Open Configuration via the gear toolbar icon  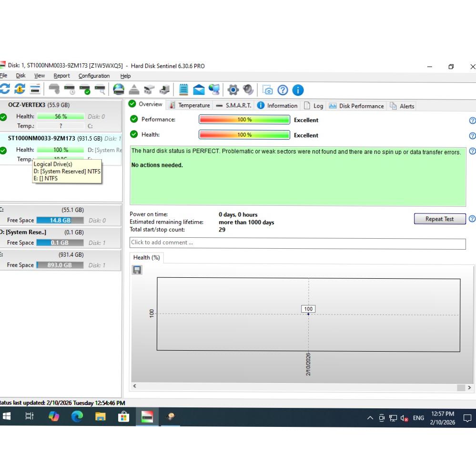click(x=233, y=90)
